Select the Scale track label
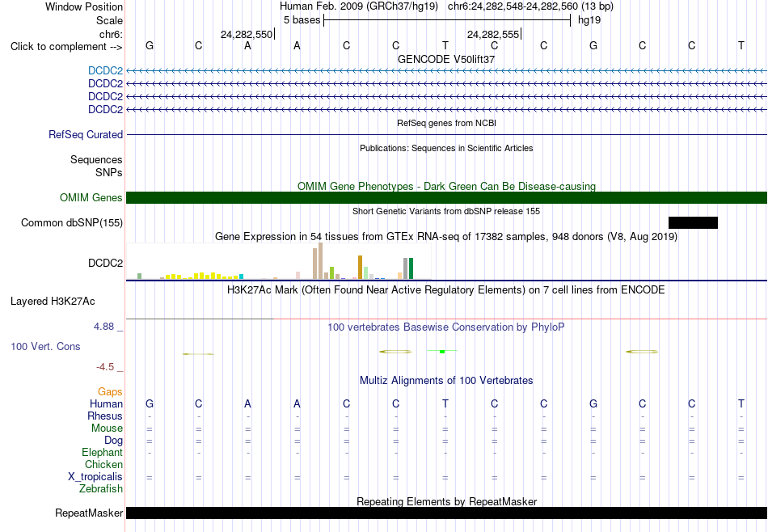This screenshot has height=532, width=768. coord(109,20)
